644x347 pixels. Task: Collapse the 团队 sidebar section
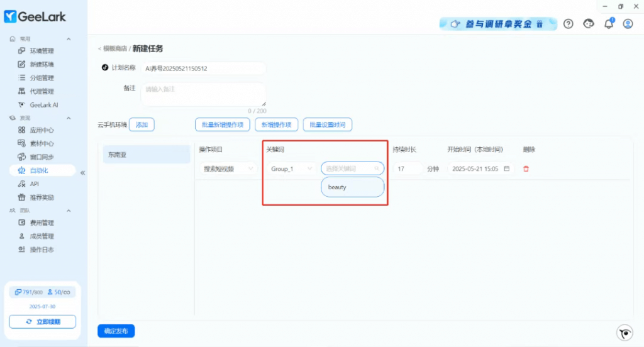69,211
